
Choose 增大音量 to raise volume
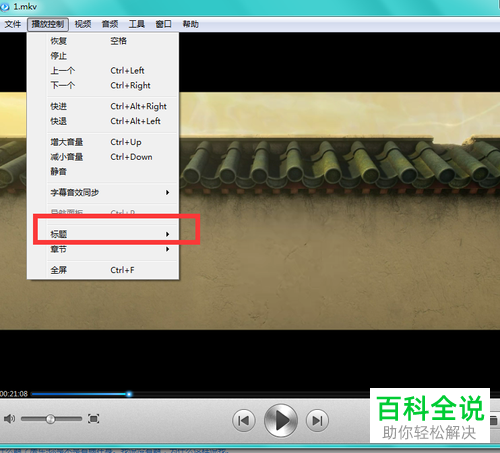(x=103, y=142)
